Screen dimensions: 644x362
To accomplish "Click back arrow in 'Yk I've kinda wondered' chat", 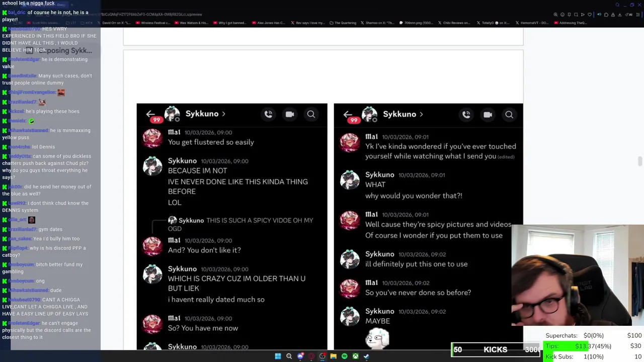I will [x=347, y=115].
